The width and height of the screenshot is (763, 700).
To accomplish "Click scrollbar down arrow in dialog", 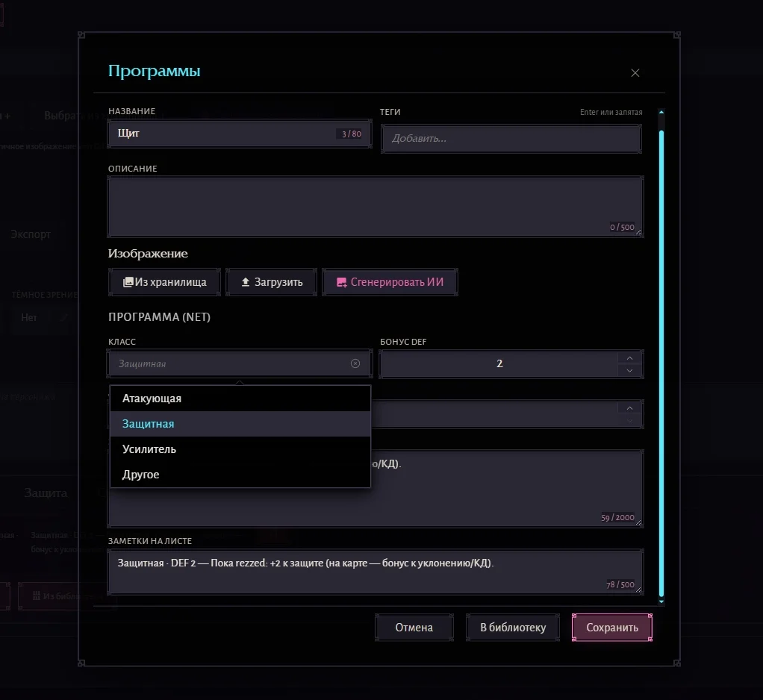I will (661, 601).
